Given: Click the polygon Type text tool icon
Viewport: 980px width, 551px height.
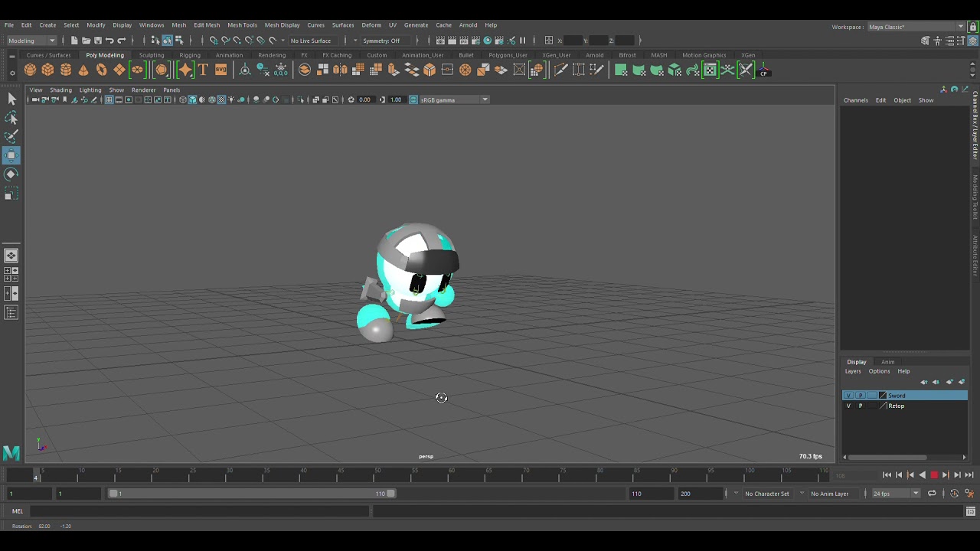Looking at the screenshot, I should point(203,70).
